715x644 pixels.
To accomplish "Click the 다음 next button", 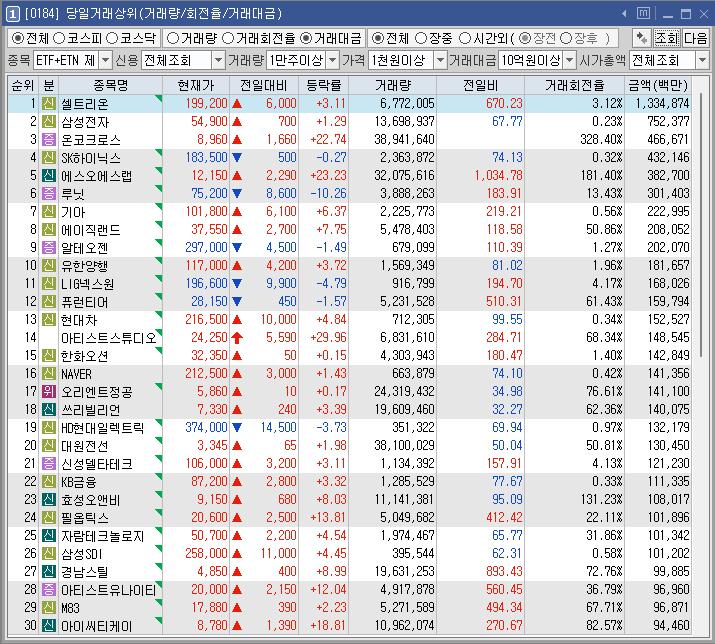I will (695, 38).
